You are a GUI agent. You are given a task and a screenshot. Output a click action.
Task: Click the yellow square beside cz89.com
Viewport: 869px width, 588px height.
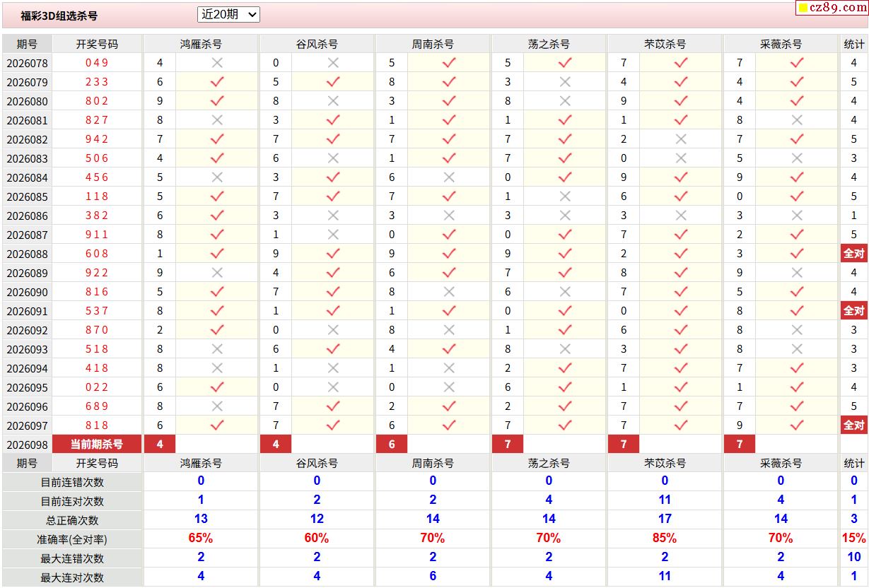pos(803,8)
